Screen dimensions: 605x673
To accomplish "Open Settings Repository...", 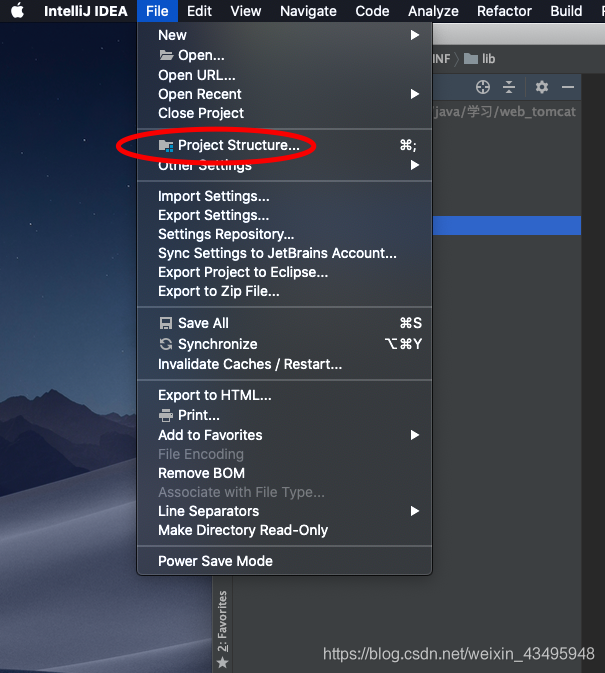I will [x=284, y=234].
